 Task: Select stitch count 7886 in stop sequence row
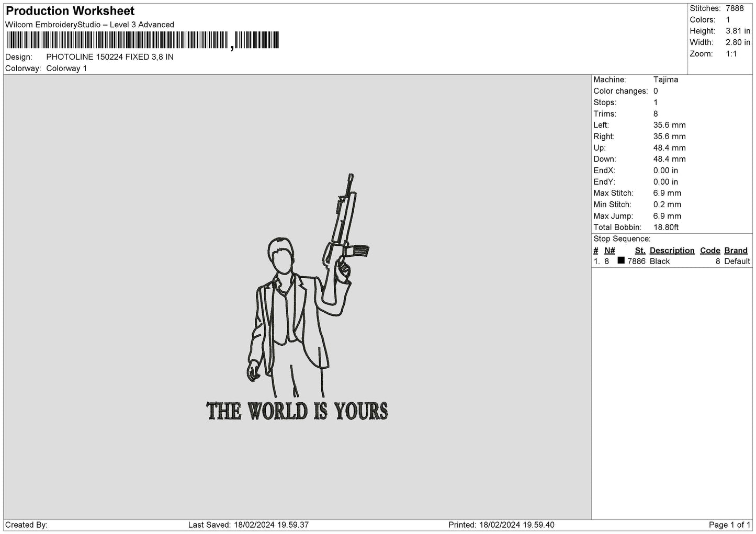pyautogui.click(x=637, y=262)
